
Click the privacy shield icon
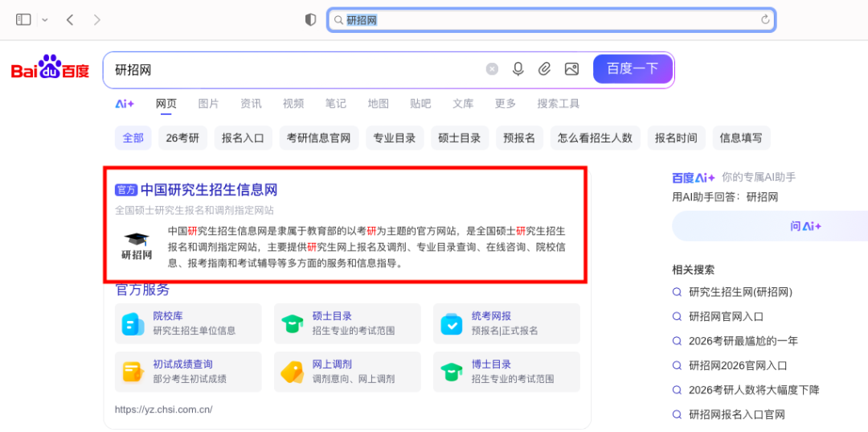click(x=310, y=19)
